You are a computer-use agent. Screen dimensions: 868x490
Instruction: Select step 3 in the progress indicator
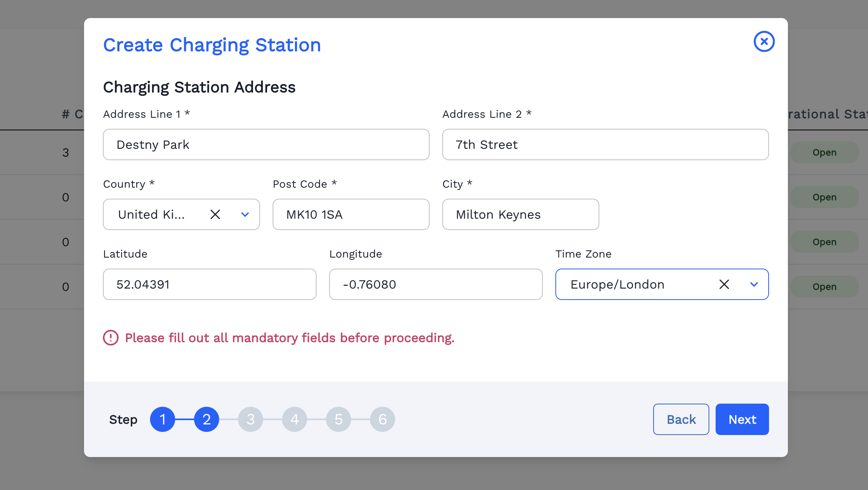[x=251, y=419]
